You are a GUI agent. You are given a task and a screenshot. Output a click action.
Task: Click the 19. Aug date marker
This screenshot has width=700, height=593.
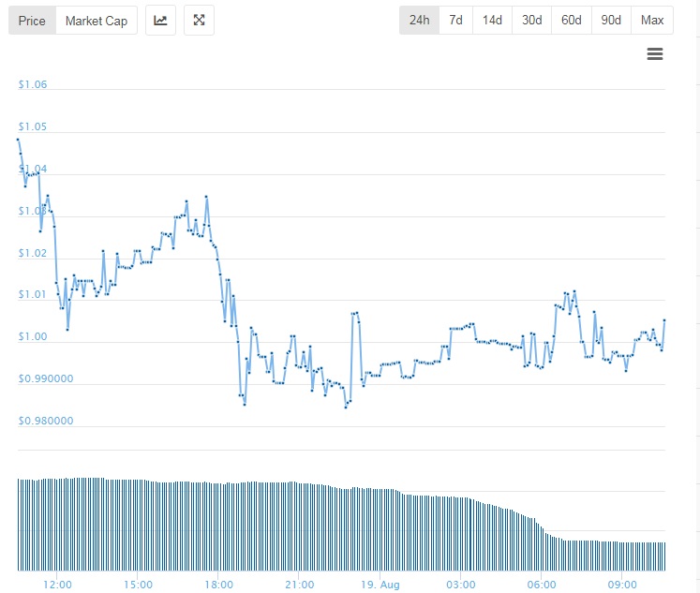380,585
